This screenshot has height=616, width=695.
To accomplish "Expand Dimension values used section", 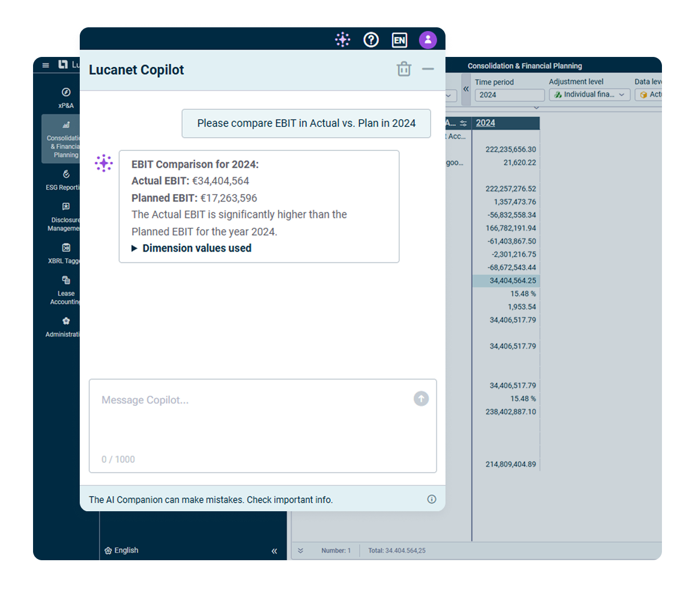I will click(x=191, y=248).
